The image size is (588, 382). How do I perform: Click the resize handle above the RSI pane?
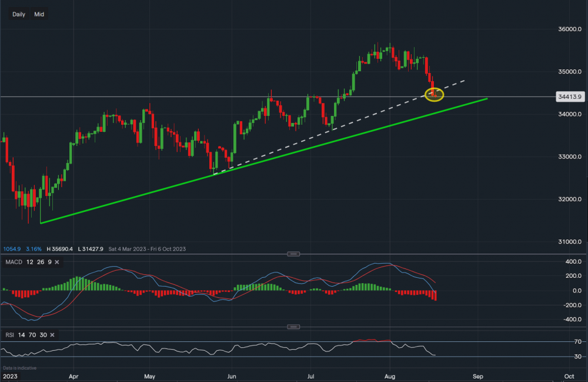[293, 327]
